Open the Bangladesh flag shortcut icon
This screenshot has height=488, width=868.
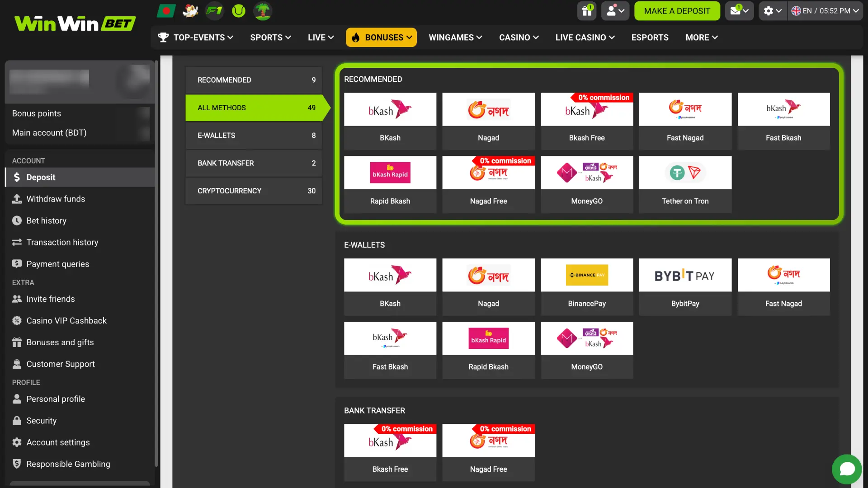point(166,10)
